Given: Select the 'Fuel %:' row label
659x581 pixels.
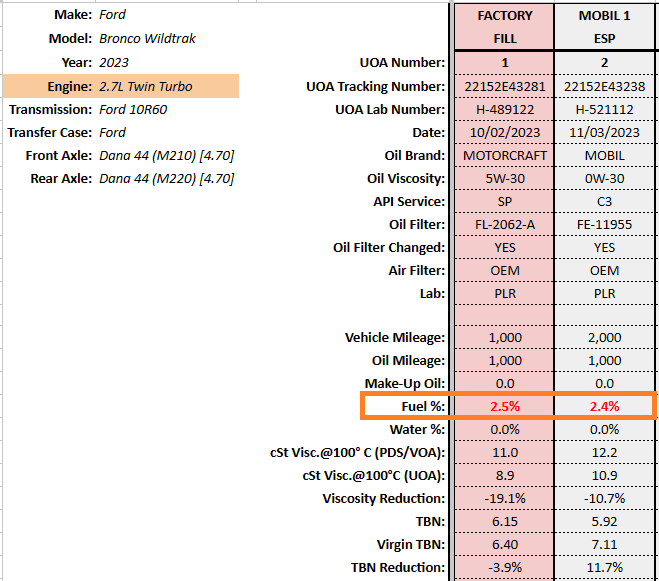Looking at the screenshot, I should click(x=423, y=407).
